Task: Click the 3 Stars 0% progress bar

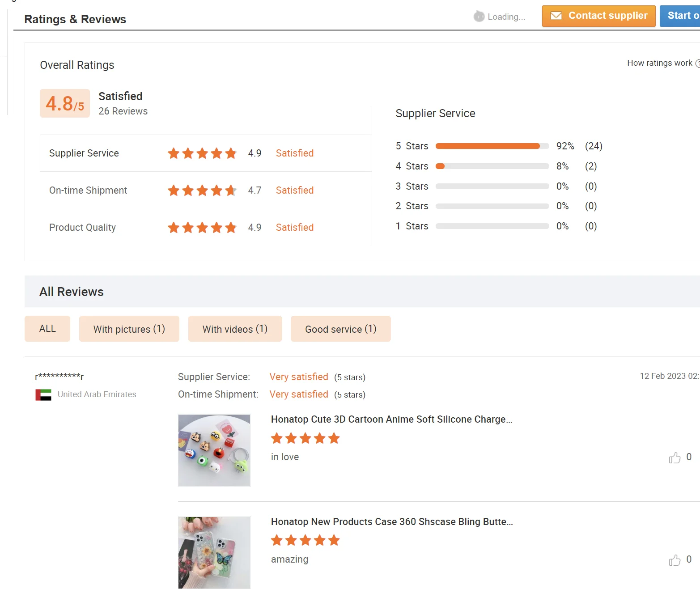Action: tap(492, 186)
